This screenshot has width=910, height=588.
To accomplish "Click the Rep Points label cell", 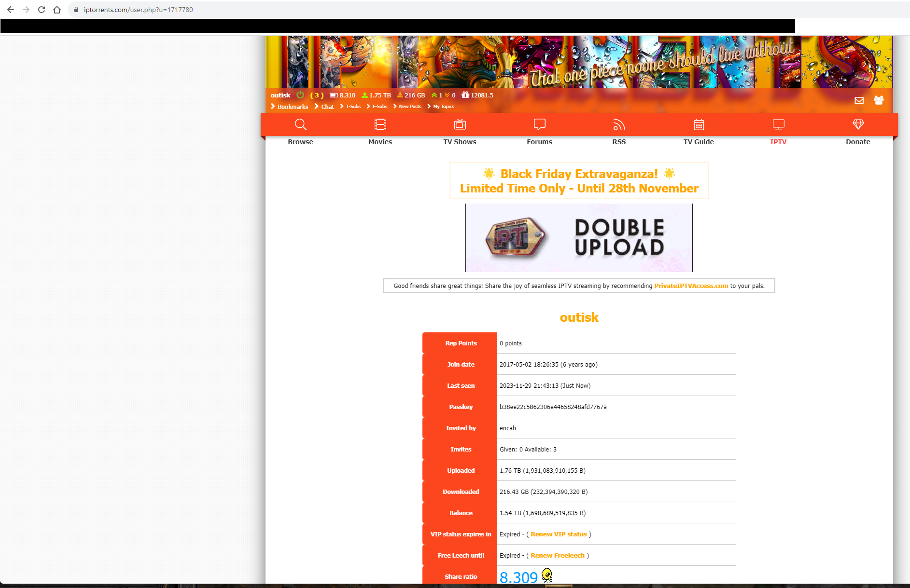I will pos(460,343).
